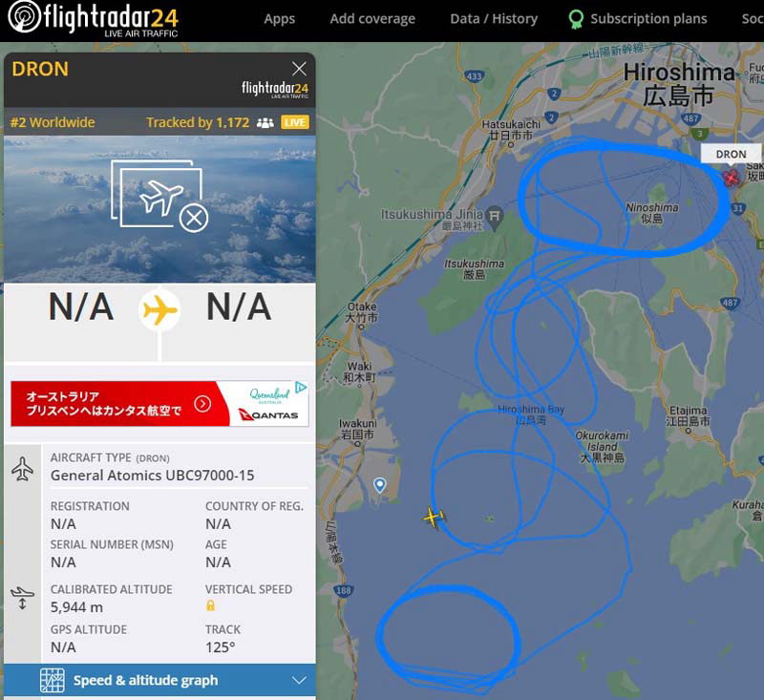Open the Apps menu
Viewport: 764px width, 700px height.
click(x=279, y=18)
